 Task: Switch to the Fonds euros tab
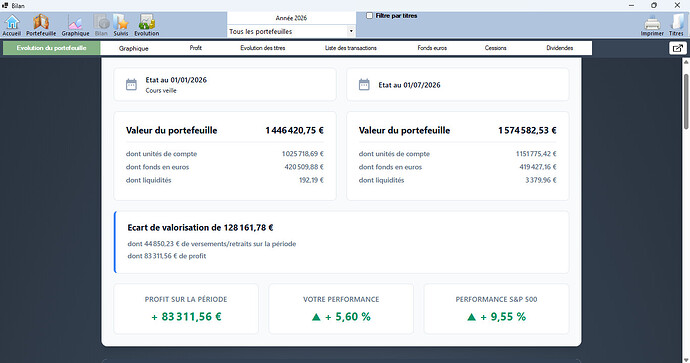(x=432, y=48)
